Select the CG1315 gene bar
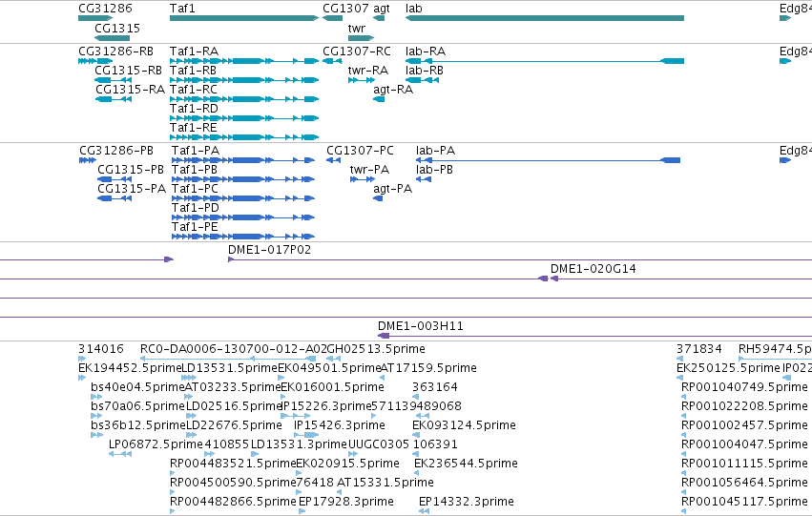This screenshot has width=812, height=516. point(112,38)
